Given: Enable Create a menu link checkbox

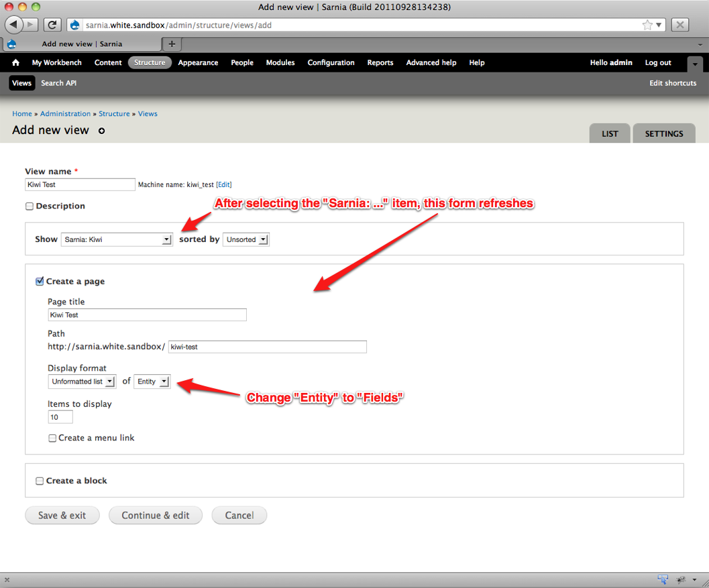Looking at the screenshot, I should [52, 438].
